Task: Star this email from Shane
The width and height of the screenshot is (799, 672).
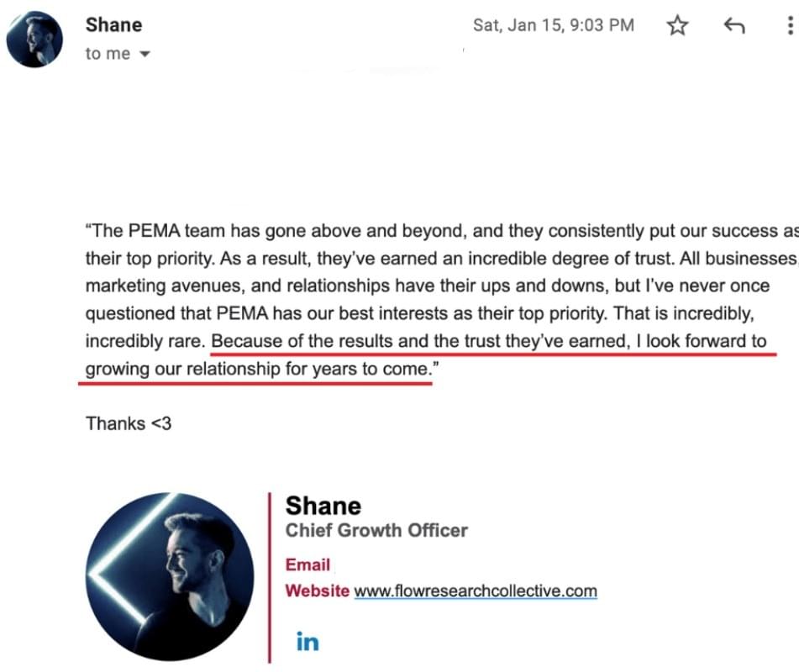Action: [x=677, y=25]
